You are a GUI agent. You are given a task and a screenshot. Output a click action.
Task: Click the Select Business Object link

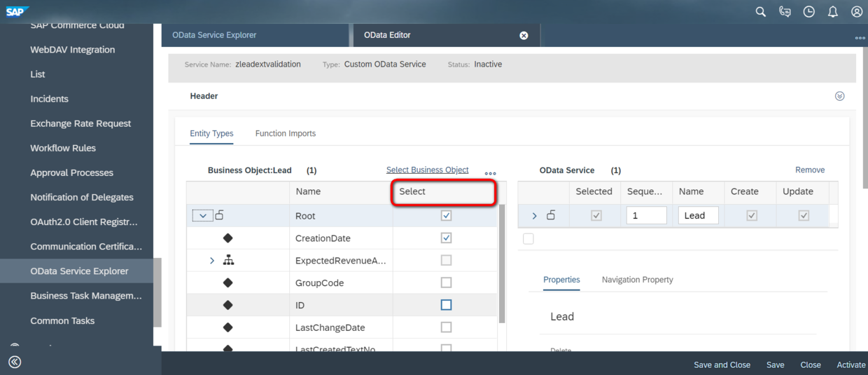pyautogui.click(x=428, y=170)
